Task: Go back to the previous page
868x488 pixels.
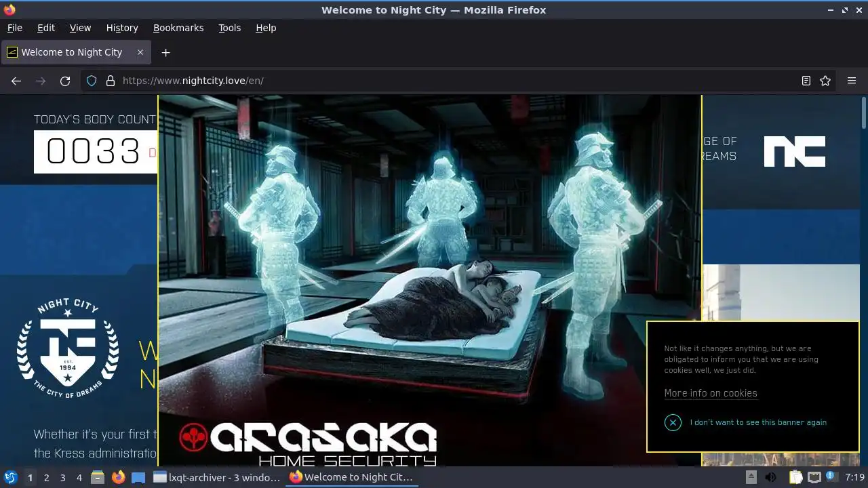Action: click(16, 81)
